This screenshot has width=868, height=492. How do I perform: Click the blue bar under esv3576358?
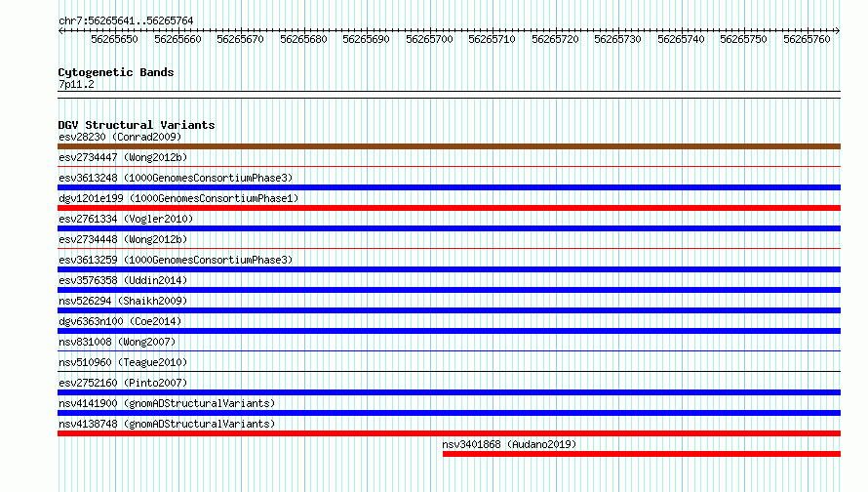click(x=449, y=290)
